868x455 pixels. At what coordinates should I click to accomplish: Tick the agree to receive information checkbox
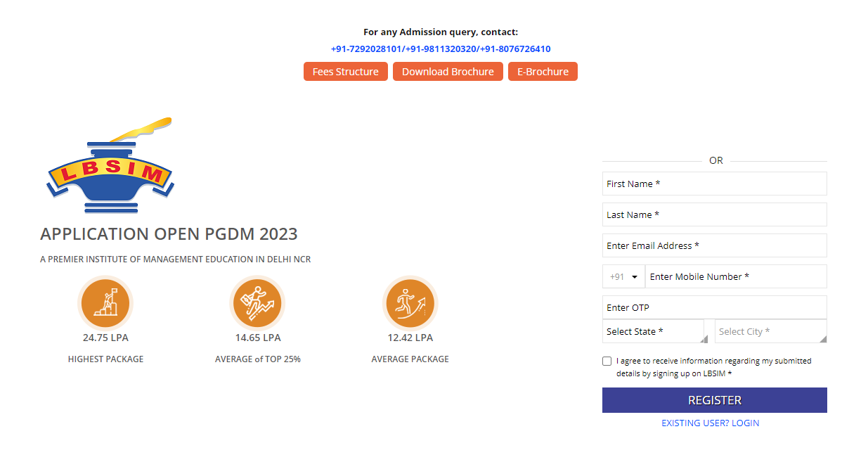607,361
